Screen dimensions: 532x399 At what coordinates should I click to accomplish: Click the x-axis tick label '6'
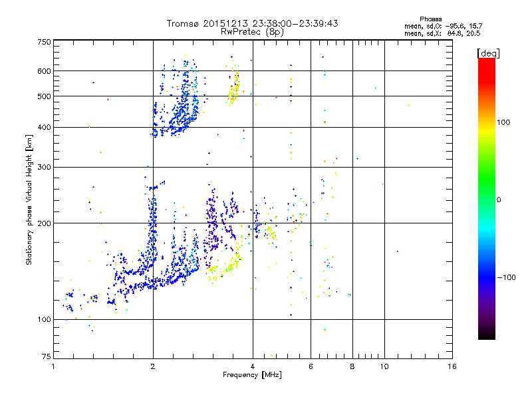point(311,366)
